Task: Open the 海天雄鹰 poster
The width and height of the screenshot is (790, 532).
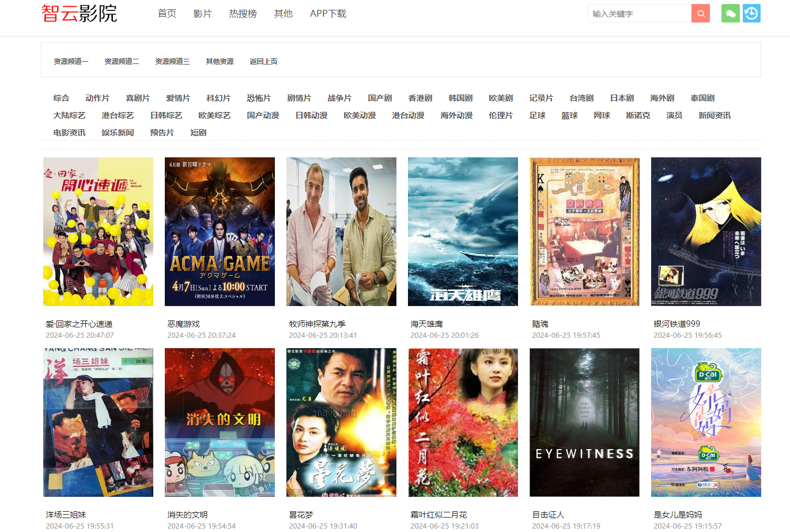Action: (x=463, y=232)
